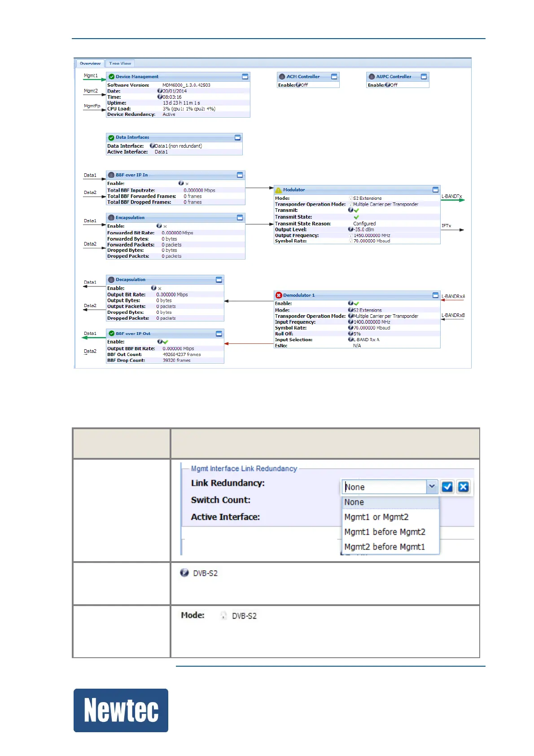Select None in redundancy list
Image resolution: width=534 pixels, height=756 pixels.
tap(390, 502)
